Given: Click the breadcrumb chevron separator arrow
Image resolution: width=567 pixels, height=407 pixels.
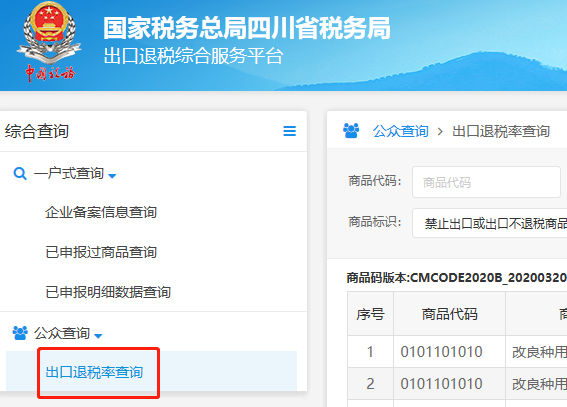Looking at the screenshot, I should [x=440, y=131].
